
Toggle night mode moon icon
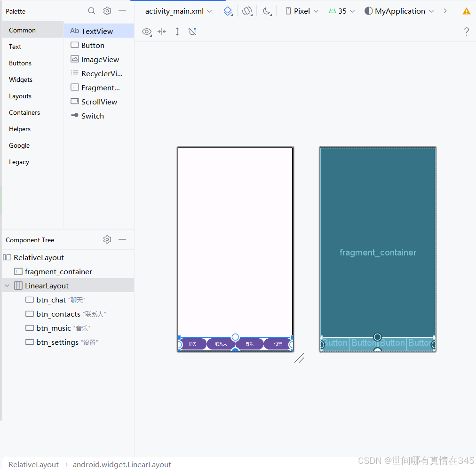point(267,11)
